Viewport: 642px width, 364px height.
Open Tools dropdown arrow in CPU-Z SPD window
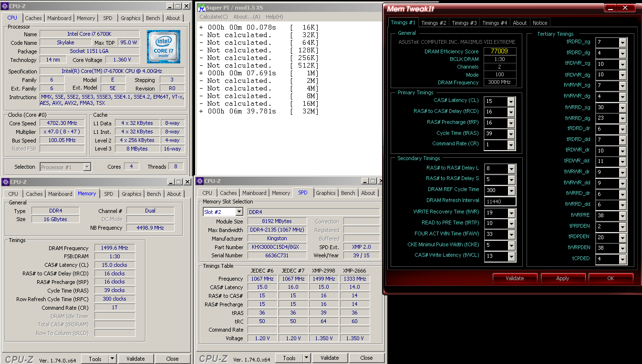click(307, 358)
